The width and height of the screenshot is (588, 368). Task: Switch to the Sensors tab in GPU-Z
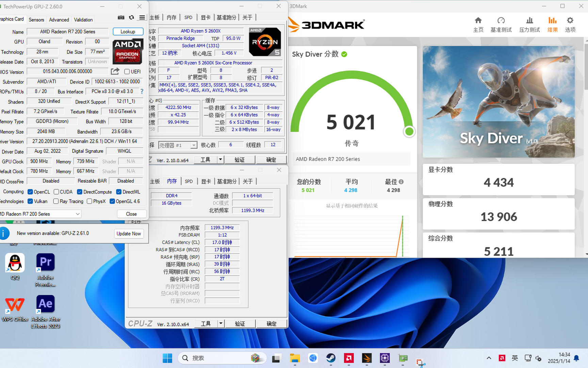(36, 20)
